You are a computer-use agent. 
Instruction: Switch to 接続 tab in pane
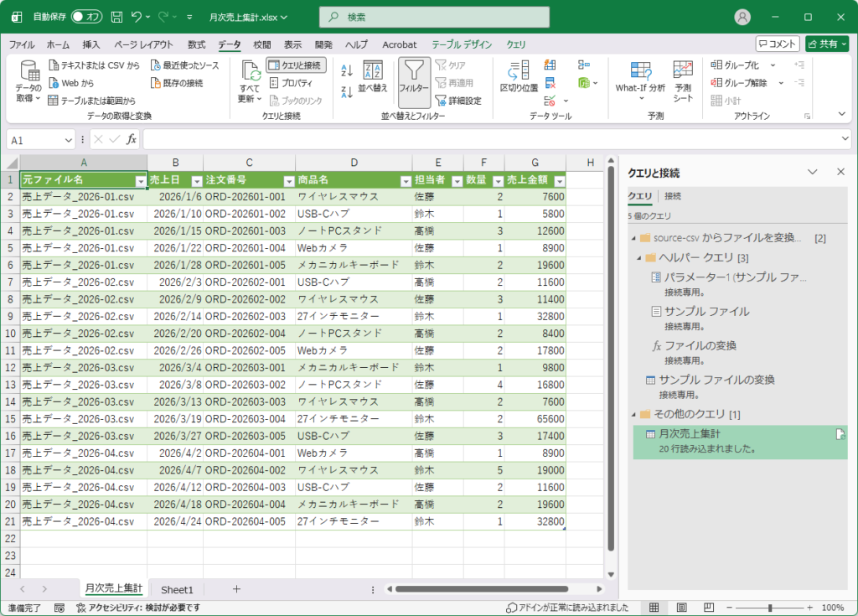pos(673,196)
